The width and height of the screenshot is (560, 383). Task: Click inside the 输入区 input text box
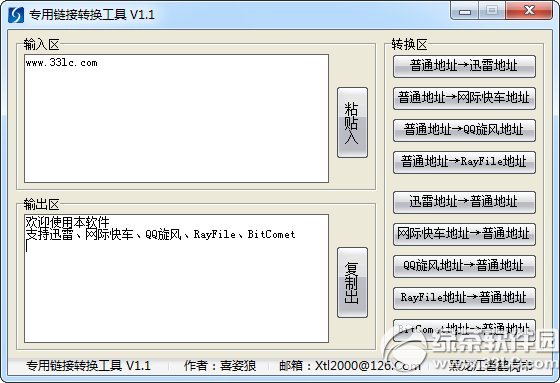(x=176, y=119)
